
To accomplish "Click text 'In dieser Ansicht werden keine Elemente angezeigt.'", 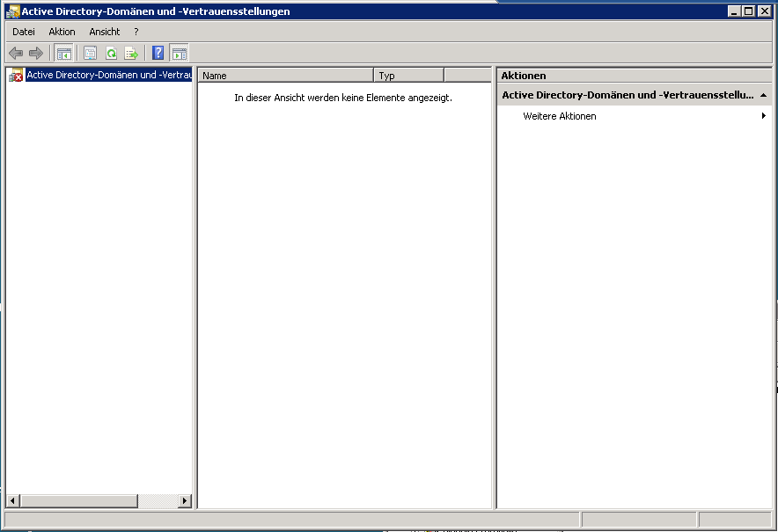I will (x=343, y=98).
